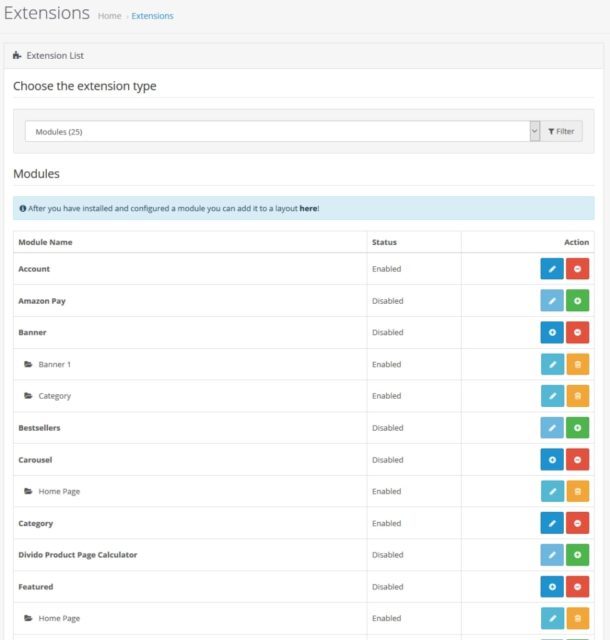Uninstall the Carousel module

pos(577,460)
